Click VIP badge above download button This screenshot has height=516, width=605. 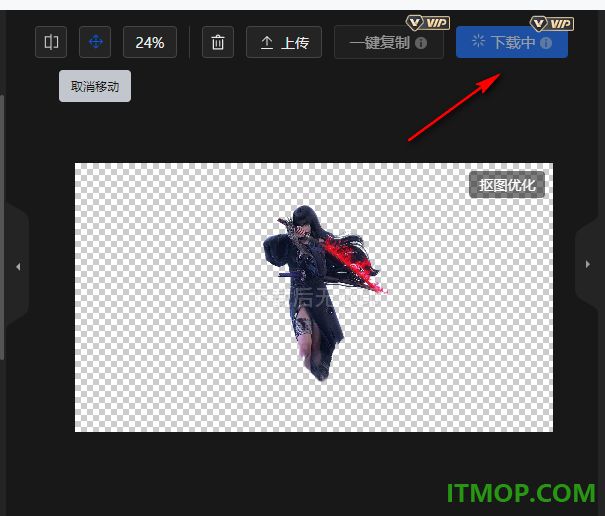(552, 24)
